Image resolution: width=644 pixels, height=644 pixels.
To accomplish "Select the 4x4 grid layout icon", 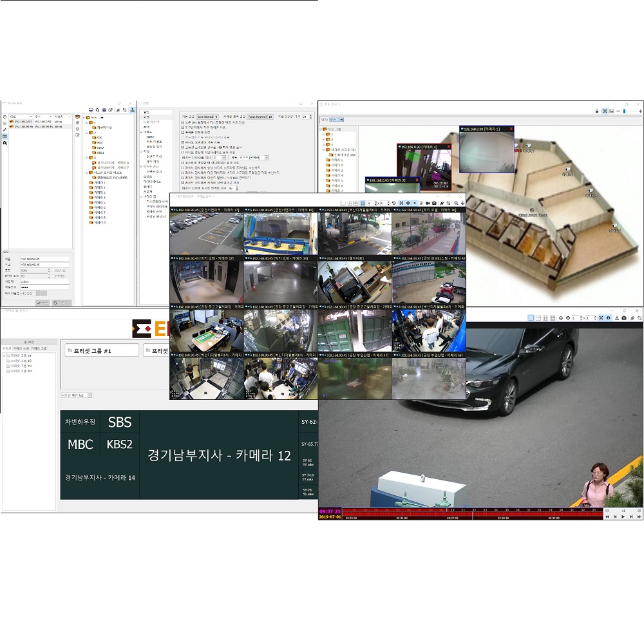I will coord(363,203).
